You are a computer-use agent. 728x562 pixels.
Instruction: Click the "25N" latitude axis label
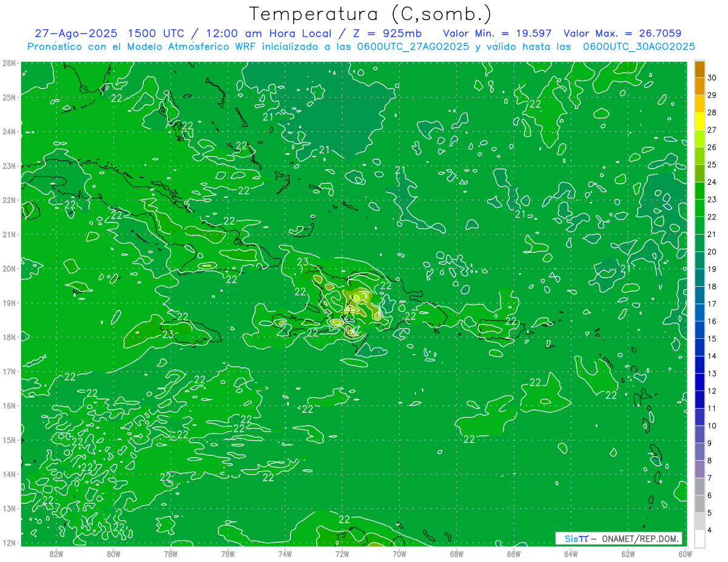click(x=9, y=97)
